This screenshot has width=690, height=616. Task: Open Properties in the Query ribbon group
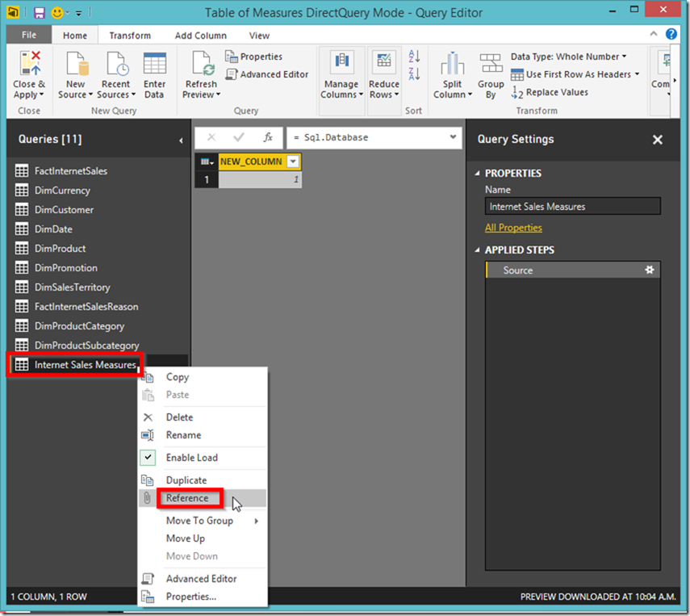pos(254,57)
